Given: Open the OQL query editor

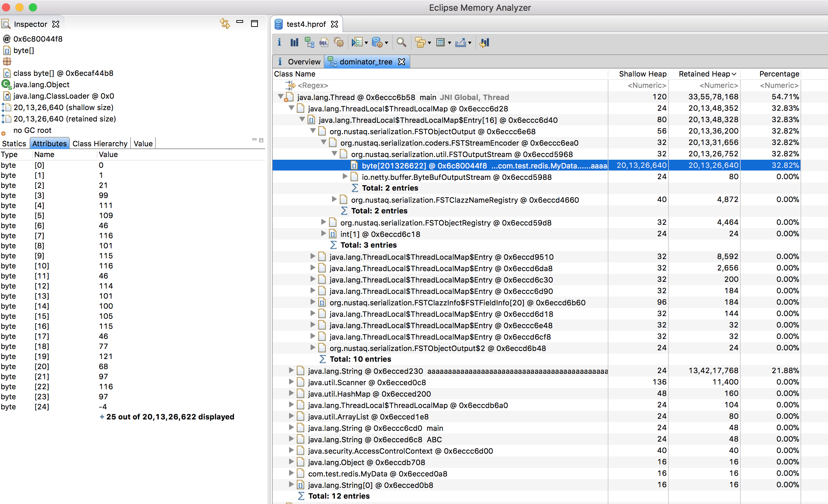Looking at the screenshot, I should click(x=324, y=42).
